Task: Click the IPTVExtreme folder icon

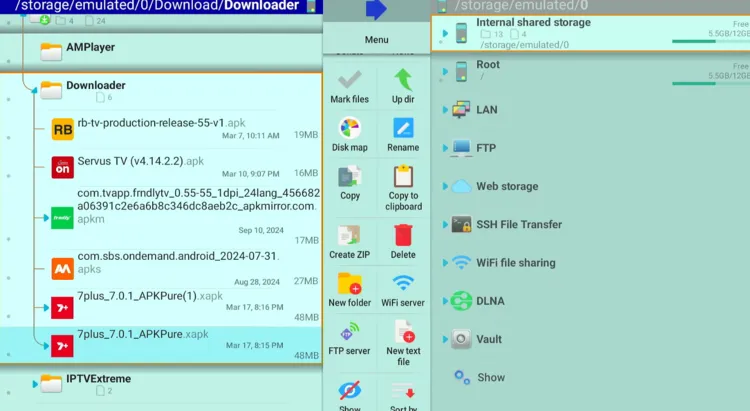Action: point(51,383)
